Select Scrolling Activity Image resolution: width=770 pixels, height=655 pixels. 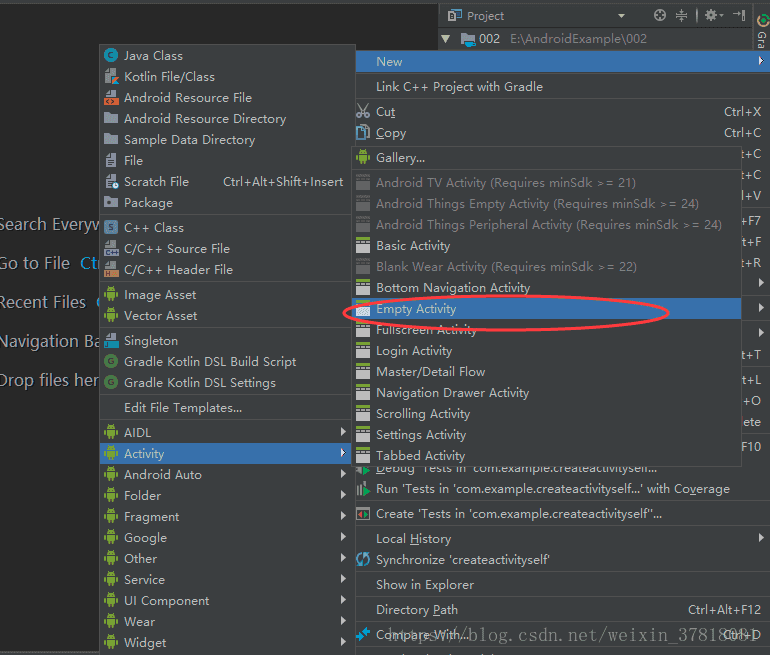click(547, 414)
